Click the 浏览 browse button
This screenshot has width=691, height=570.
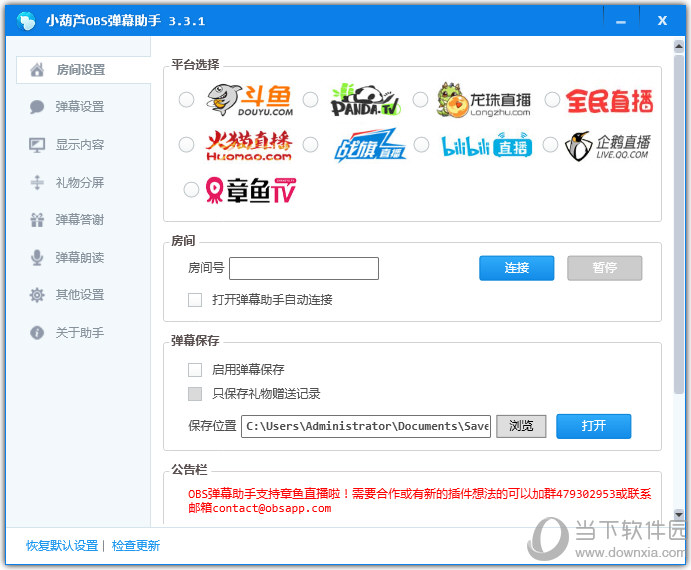[x=521, y=426]
